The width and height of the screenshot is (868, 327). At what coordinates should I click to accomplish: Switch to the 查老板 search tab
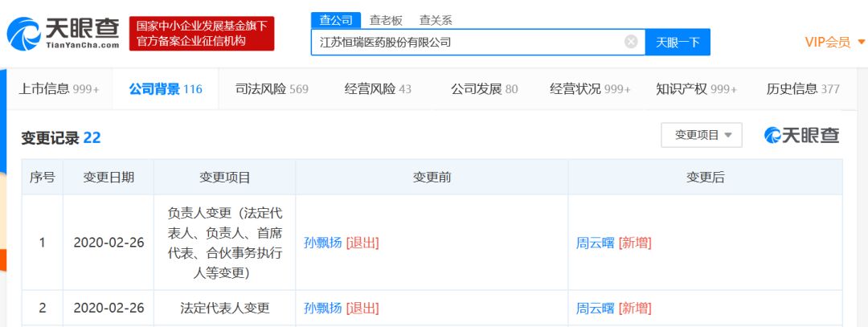click(x=386, y=20)
